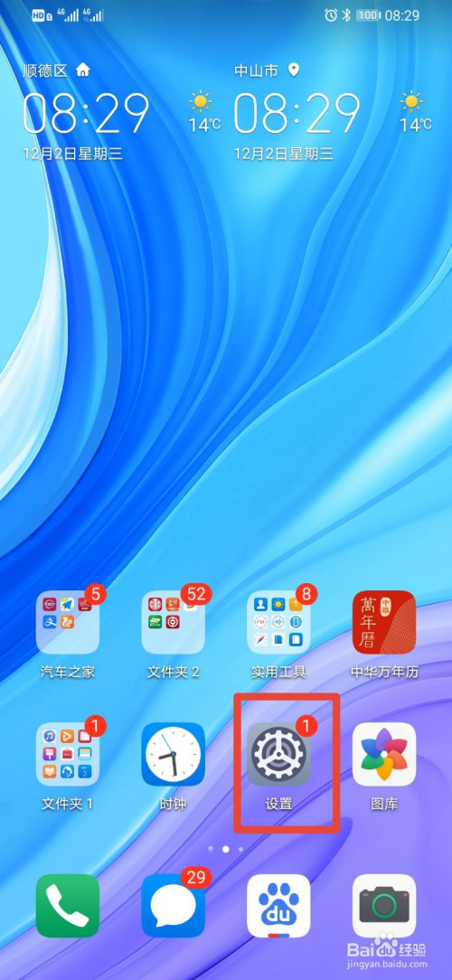Open the 时钟 clock app
452x980 pixels.
tap(174, 754)
